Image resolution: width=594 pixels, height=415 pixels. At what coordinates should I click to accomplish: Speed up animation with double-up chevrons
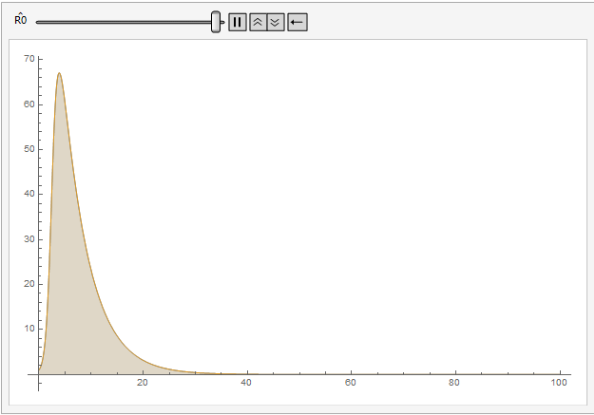[x=258, y=22]
